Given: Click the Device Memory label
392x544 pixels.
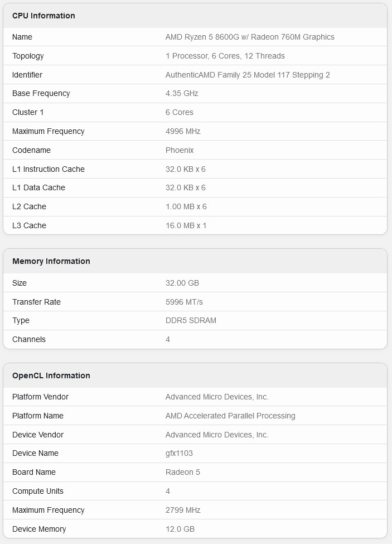Looking at the screenshot, I should point(39,529).
